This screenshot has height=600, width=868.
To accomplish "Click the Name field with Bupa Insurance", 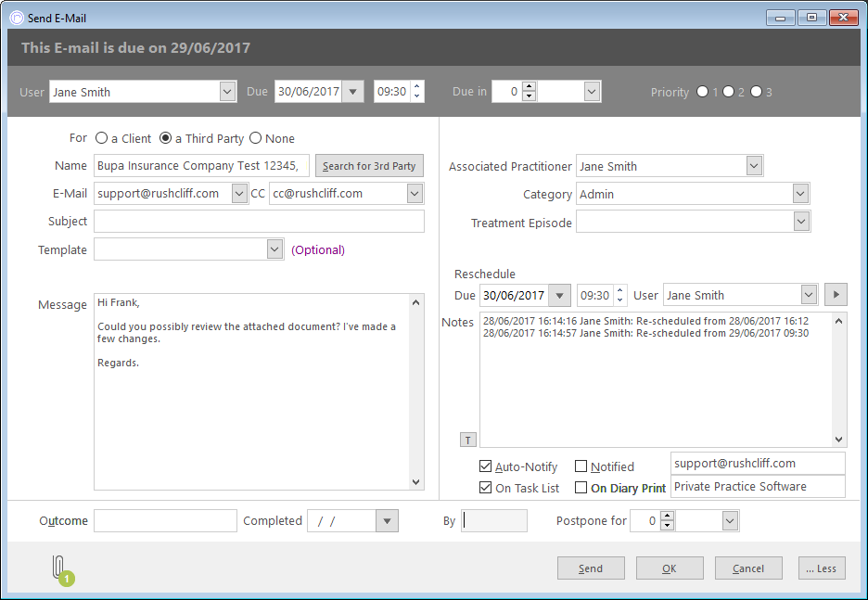I will coord(201,165).
